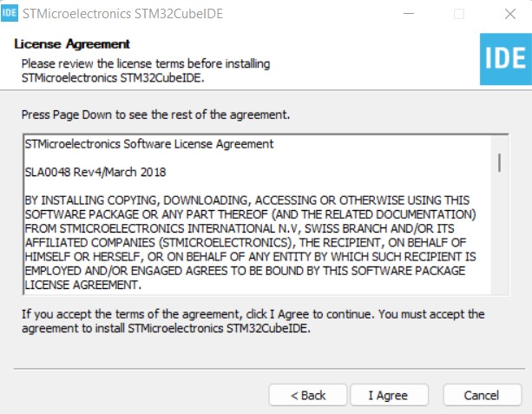Click inside the 'BY INSTALLING COPYING' paragraph
The image size is (532, 414).
pyautogui.click(x=252, y=227)
